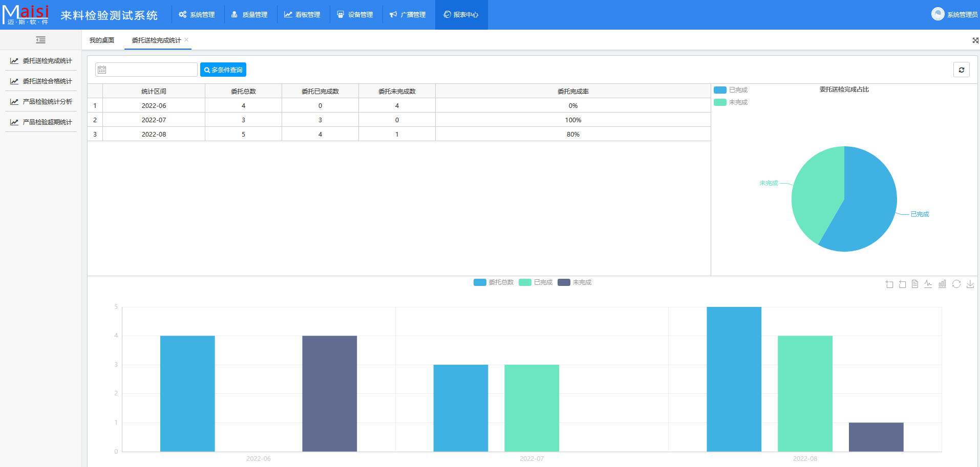This screenshot has width=980, height=467.
Task: Switch to the 我的桌面 tab
Action: click(x=102, y=40)
